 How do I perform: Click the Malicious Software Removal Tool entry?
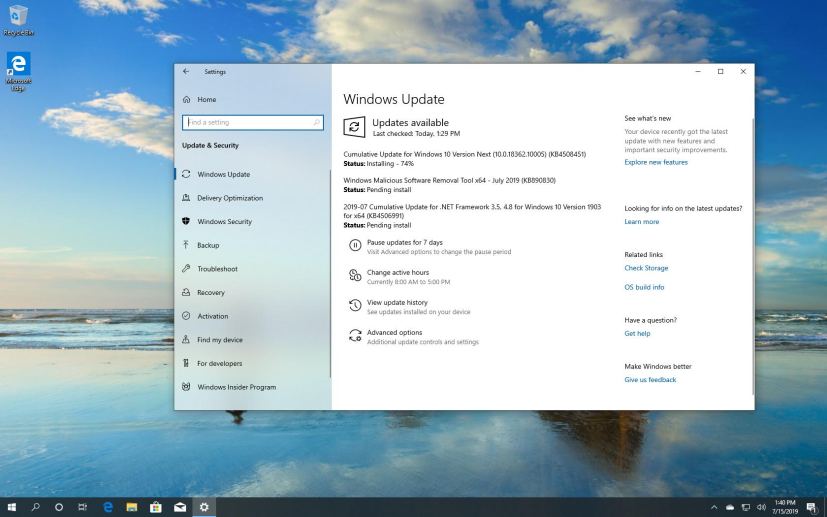pyautogui.click(x=449, y=180)
